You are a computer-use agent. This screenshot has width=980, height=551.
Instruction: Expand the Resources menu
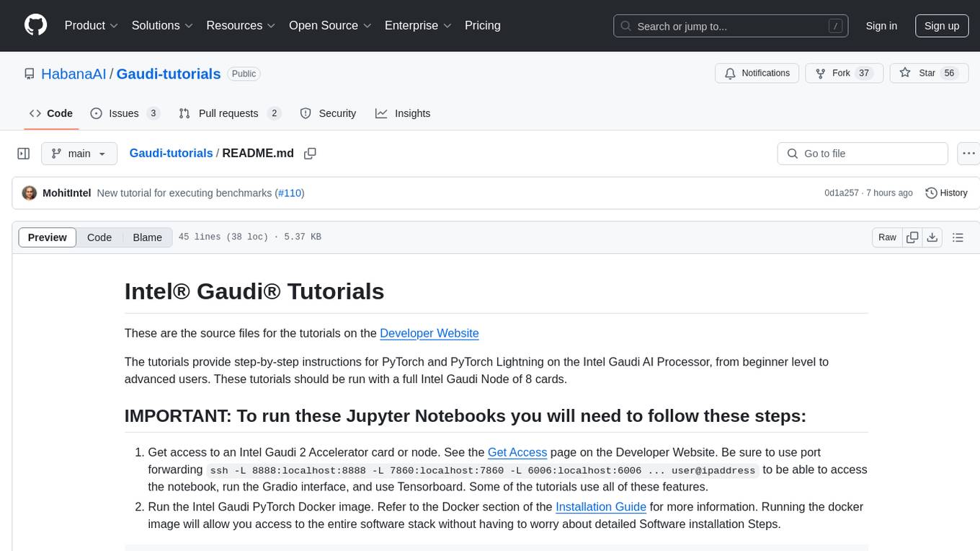(x=241, y=25)
